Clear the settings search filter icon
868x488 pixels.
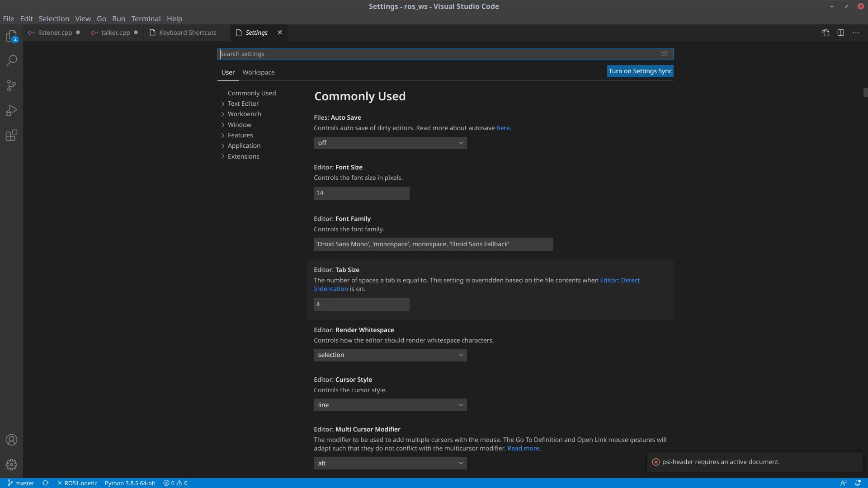click(664, 54)
